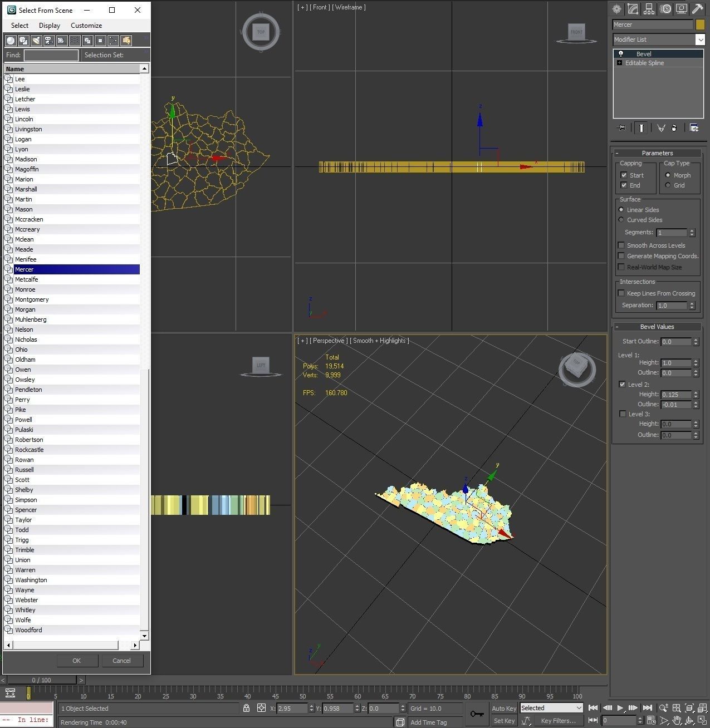Open the Modify command panel tab
This screenshot has width=710, height=728.
(x=633, y=9)
